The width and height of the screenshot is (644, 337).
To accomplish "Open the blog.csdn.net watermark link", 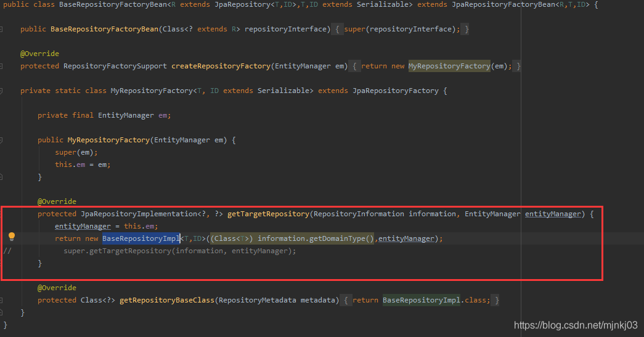I will 576,325.
